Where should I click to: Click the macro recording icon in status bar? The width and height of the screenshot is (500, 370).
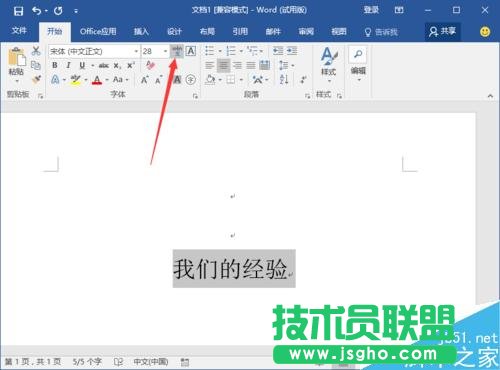pyautogui.click(x=185, y=362)
